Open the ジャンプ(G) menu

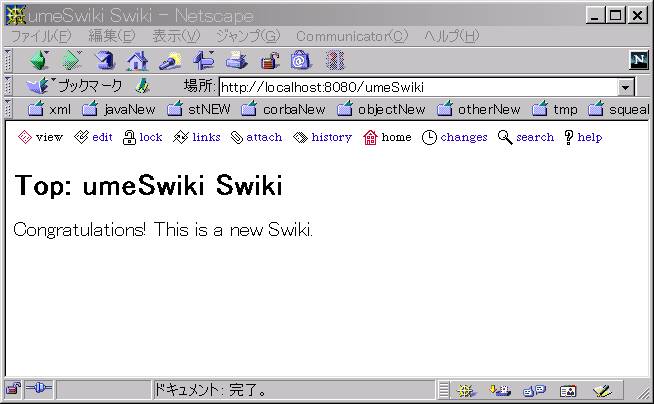tap(248, 36)
